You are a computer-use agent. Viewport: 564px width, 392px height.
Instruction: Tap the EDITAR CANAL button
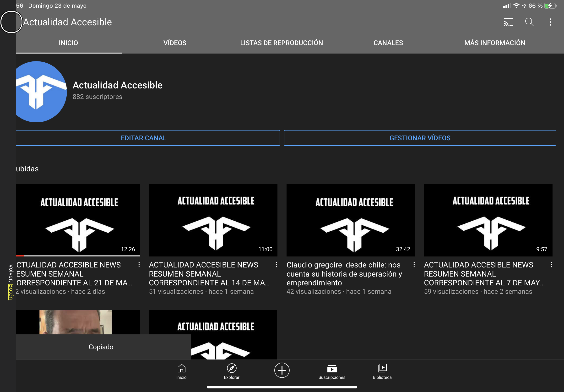(148, 138)
